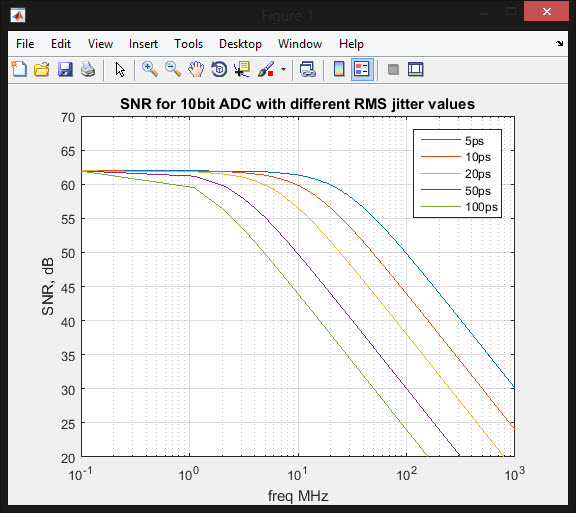Click the Hide Plot Tools icon
Screen dimensions: 576x513
393,69
